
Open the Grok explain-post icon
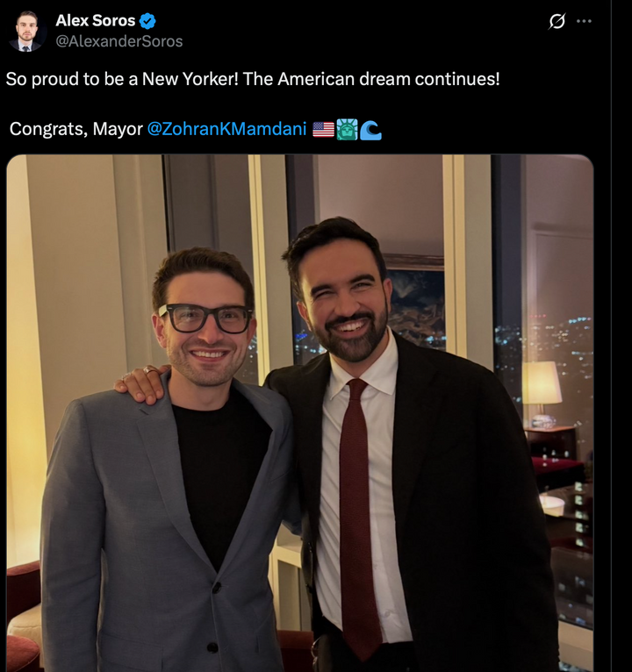click(x=557, y=22)
